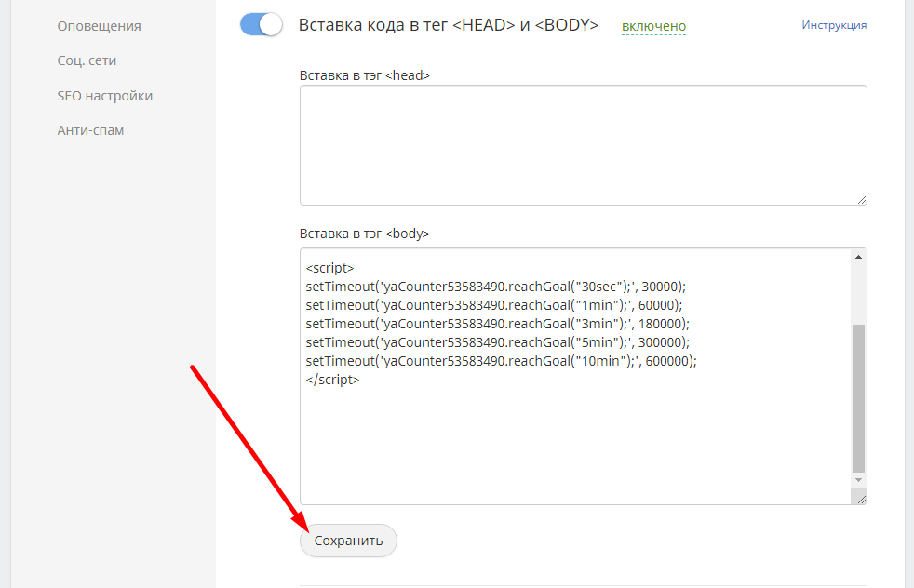
Task: Go to Соц. сети settings
Action: click(x=87, y=60)
